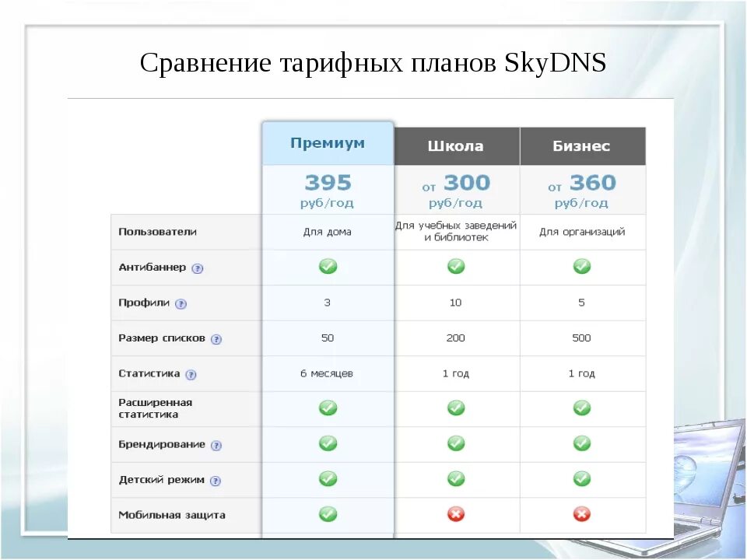Image resolution: width=747 pixels, height=560 pixels.
Task: Click Размер списков value 200
Action: (x=455, y=338)
